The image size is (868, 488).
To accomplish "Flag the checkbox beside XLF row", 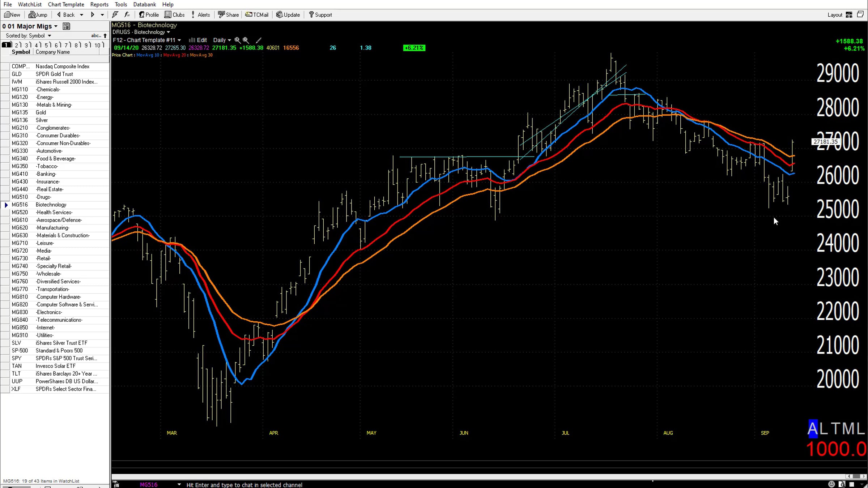I will 5,389.
